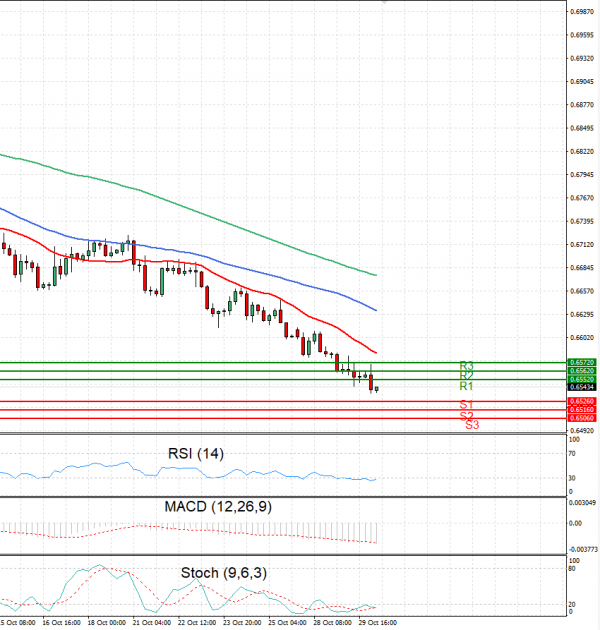
Task: Click the 0.68495 price axis label
Action: point(582,128)
